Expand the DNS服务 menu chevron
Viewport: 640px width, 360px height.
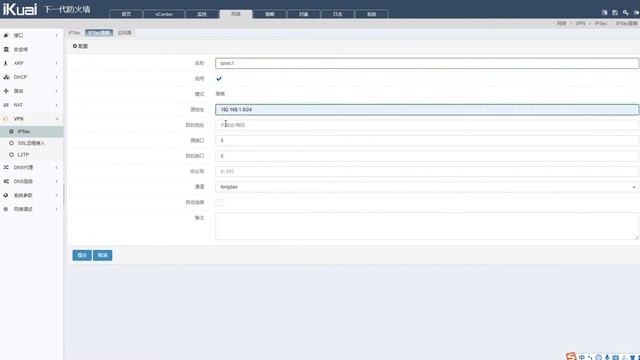coord(57,181)
